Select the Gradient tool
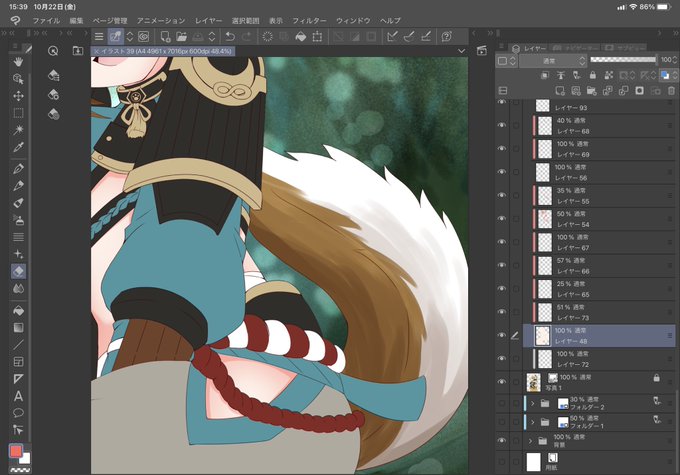The height and width of the screenshot is (475, 680). pos(18,328)
